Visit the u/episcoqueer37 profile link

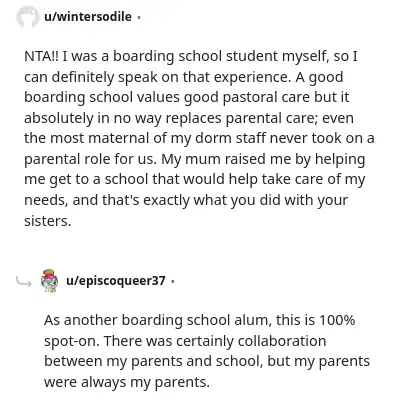(x=116, y=281)
